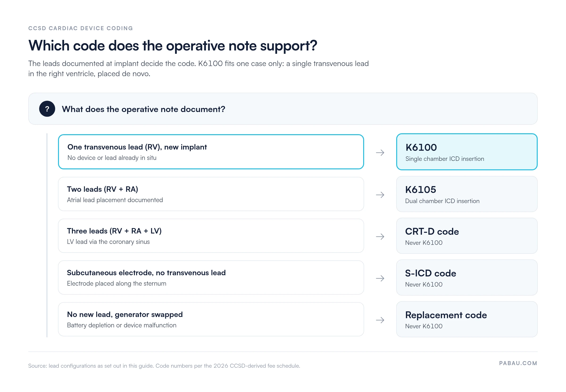This screenshot has width=566, height=392.
Task: Click the PABAU.COM link in footer
Action: 518,363
